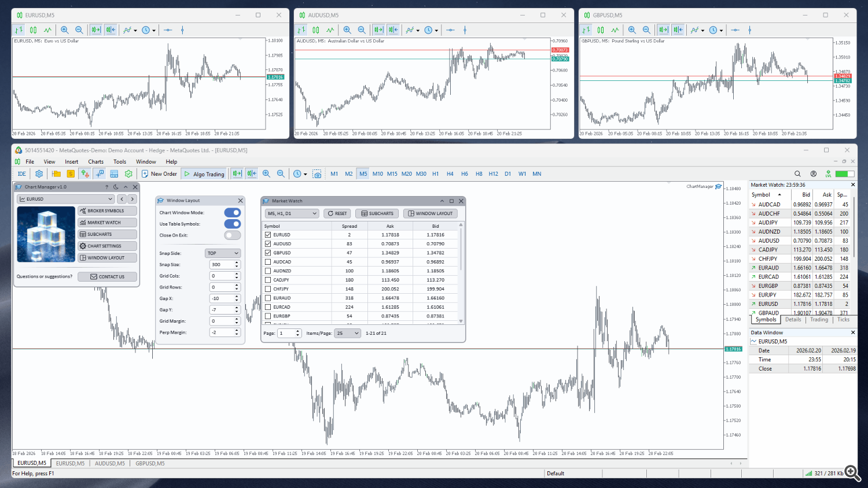The height and width of the screenshot is (488, 868).
Task: Check the AUDCAD checkbox in Market Watch table
Action: [x=268, y=262]
